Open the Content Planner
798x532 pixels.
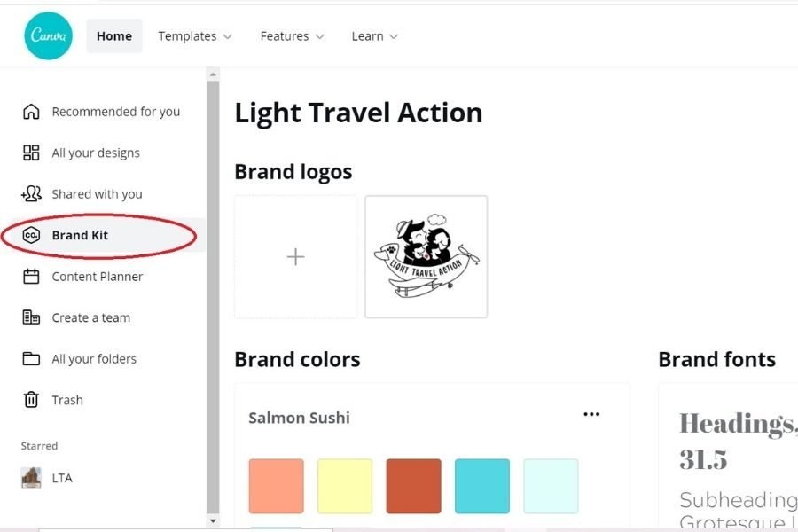[x=98, y=276]
